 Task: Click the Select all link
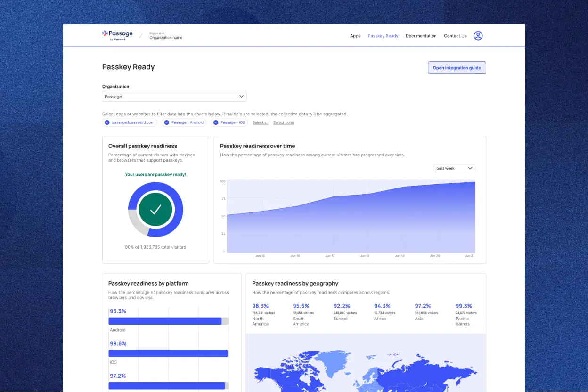[x=261, y=122]
